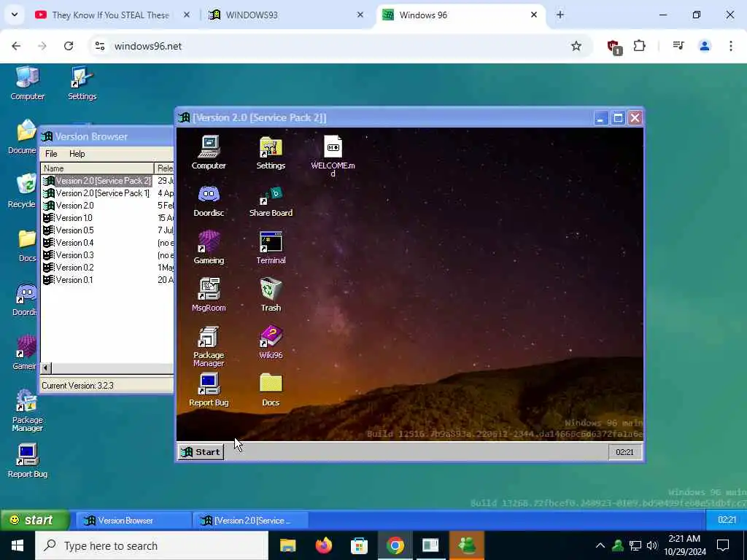This screenshot has height=560, width=747.
Task: Show hidden system tray icons
Action: (x=600, y=545)
